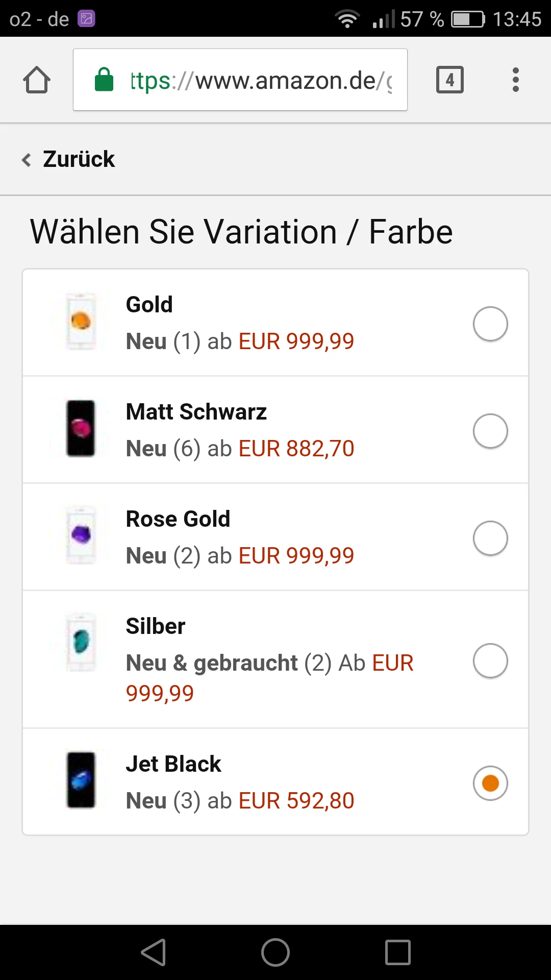Open Android recent apps square button
The height and width of the screenshot is (980, 551).
(x=398, y=952)
